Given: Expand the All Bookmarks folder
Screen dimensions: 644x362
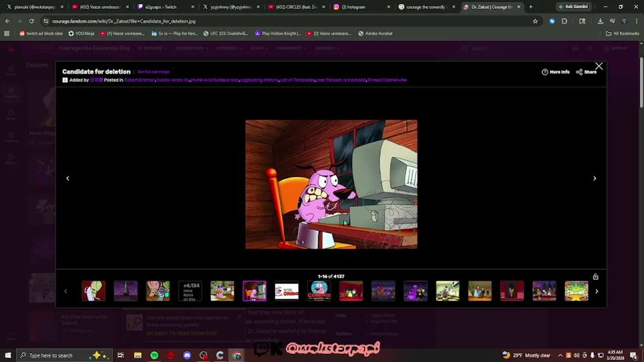Looking at the screenshot, I should pyautogui.click(x=622, y=33).
